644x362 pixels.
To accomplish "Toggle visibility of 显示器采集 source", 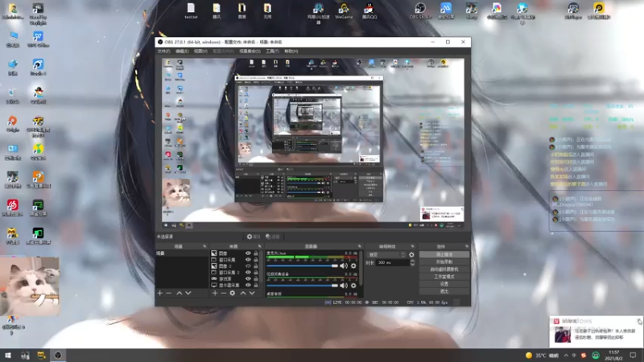I will click(x=248, y=285).
